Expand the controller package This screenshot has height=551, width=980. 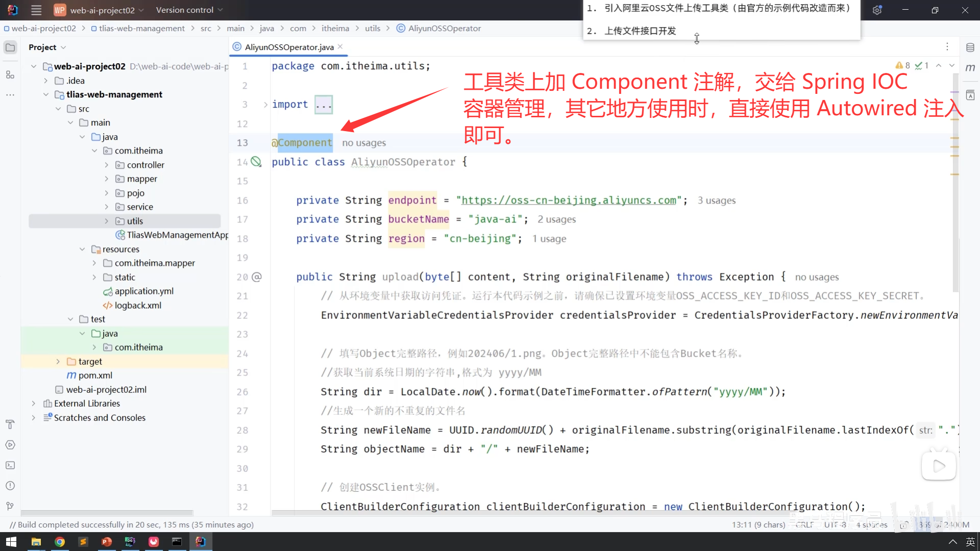coord(107,165)
